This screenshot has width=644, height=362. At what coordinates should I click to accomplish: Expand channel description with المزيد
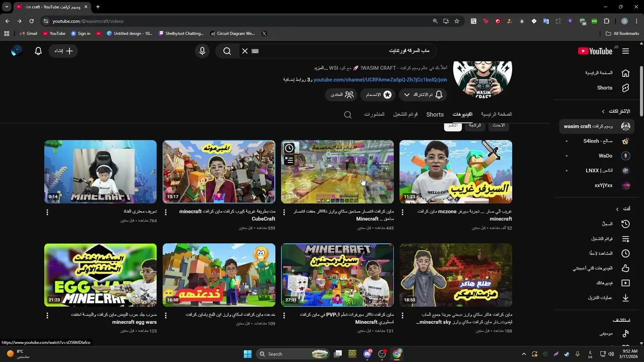point(321,68)
